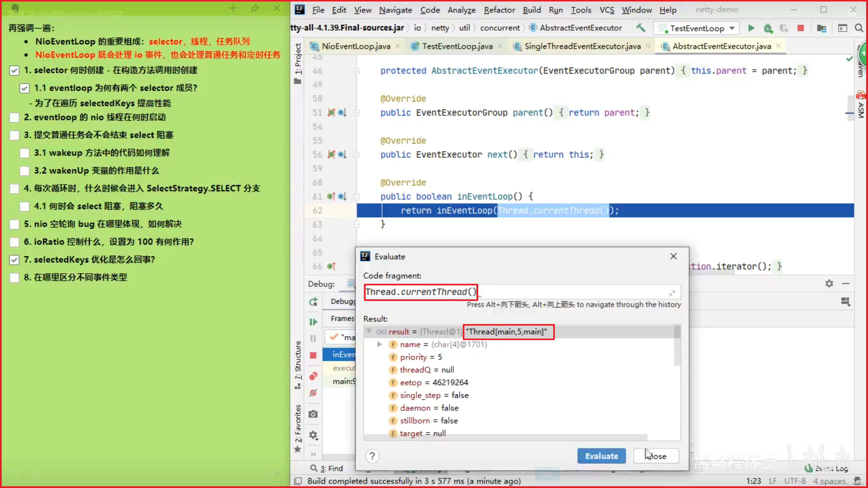The width and height of the screenshot is (868, 488).
Task: Open the Refactor menu
Action: point(499,10)
